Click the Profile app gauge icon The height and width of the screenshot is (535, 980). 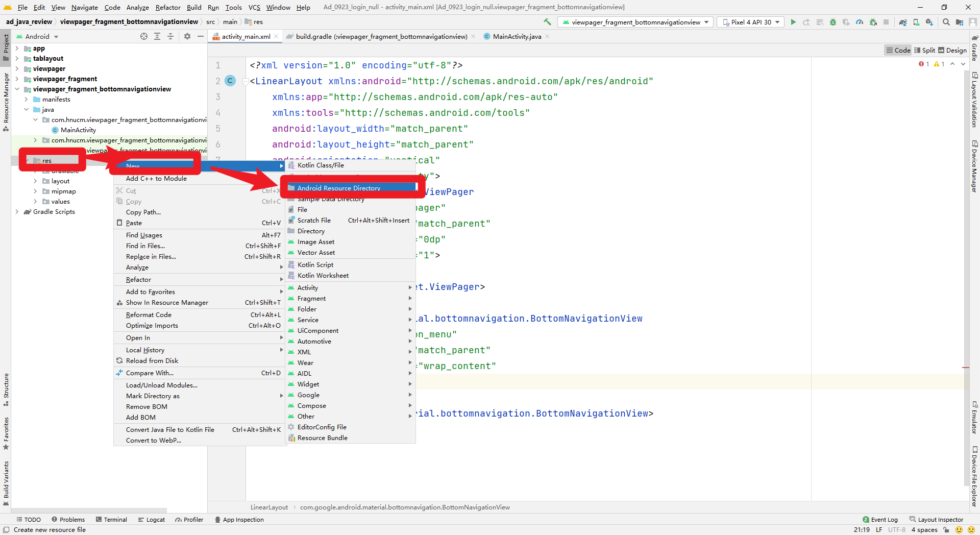coord(860,22)
